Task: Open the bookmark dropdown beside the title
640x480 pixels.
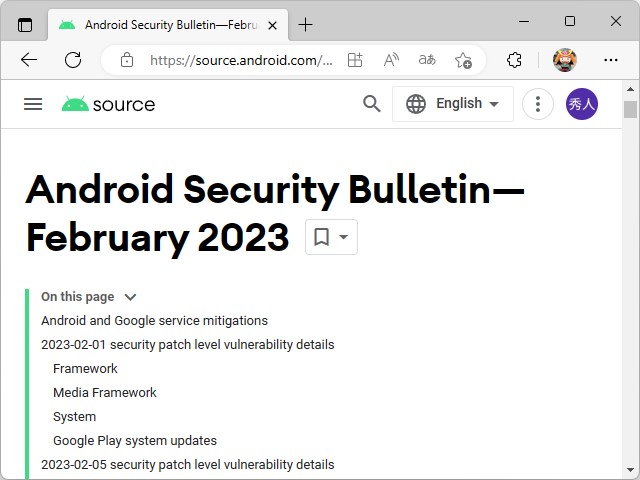Action: (x=331, y=237)
